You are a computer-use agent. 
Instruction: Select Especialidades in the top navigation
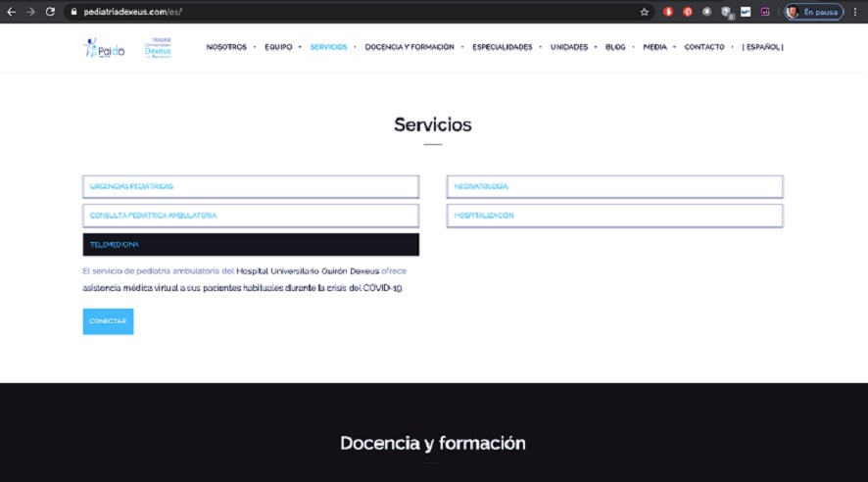[502, 47]
